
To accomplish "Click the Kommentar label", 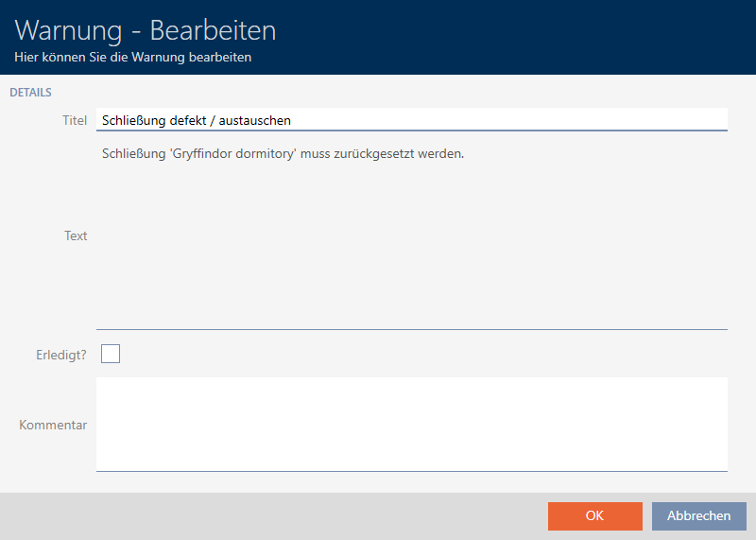I will (x=53, y=425).
